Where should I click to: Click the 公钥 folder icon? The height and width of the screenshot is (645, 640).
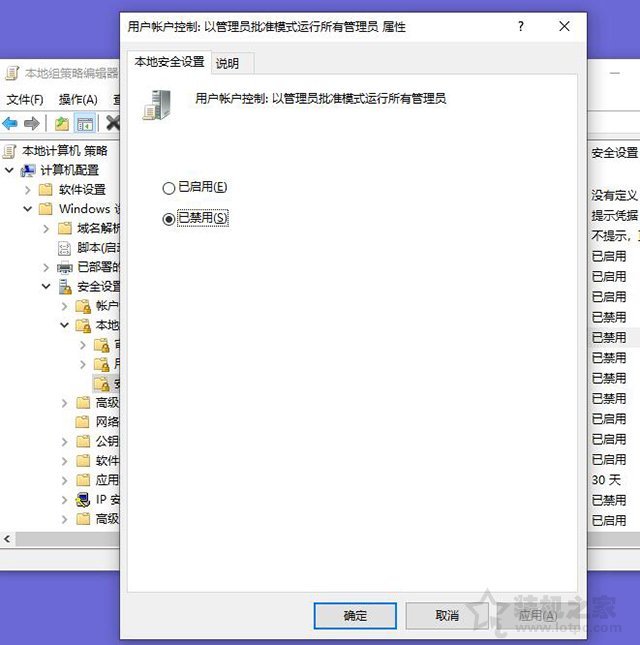click(83, 441)
